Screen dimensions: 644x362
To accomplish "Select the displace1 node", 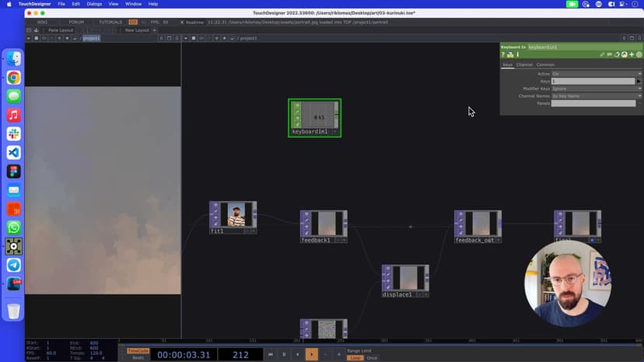I will [404, 278].
